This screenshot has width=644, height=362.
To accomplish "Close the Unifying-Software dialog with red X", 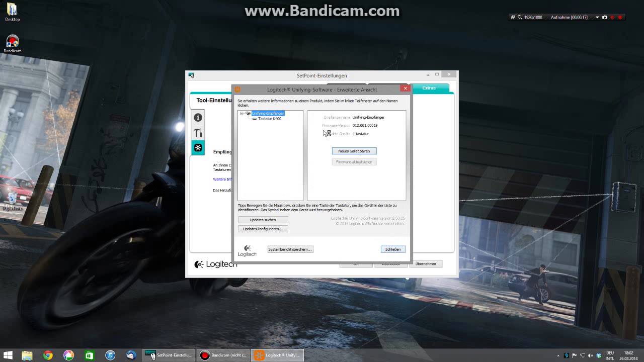I will pyautogui.click(x=405, y=88).
